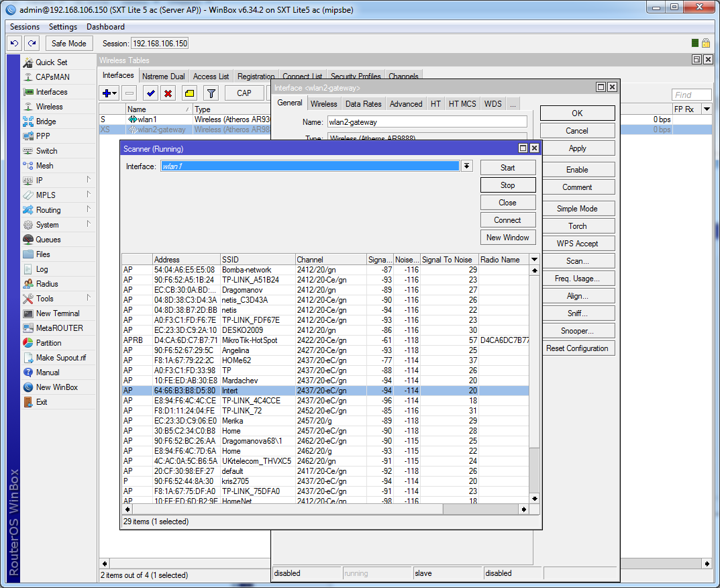This screenshot has width=720, height=588.
Task: Switch to the Access List tab
Action: [x=211, y=77]
